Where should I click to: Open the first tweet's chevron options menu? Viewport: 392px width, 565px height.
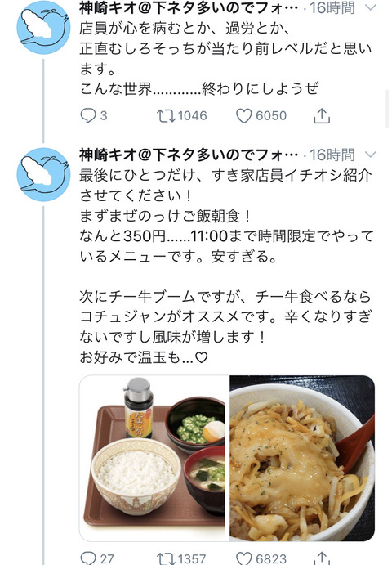click(x=370, y=7)
